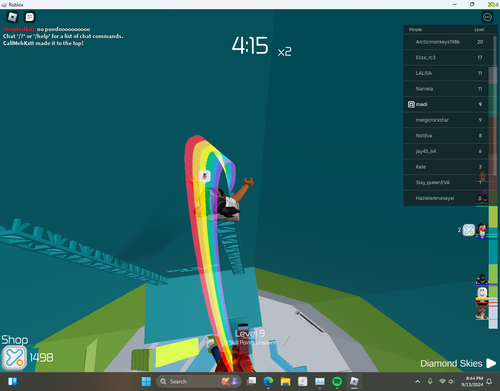Click the Shop label
This screenshot has width=500, height=391.
pos(15,340)
